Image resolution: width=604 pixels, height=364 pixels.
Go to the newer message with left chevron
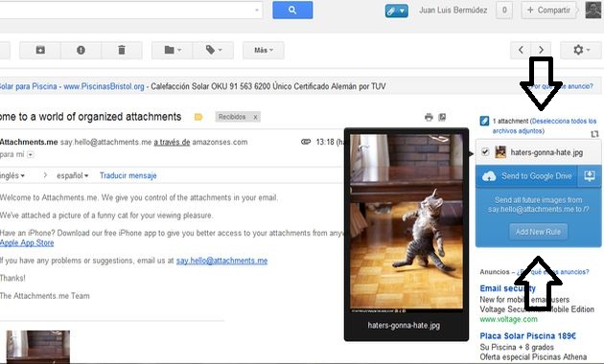coord(521,50)
